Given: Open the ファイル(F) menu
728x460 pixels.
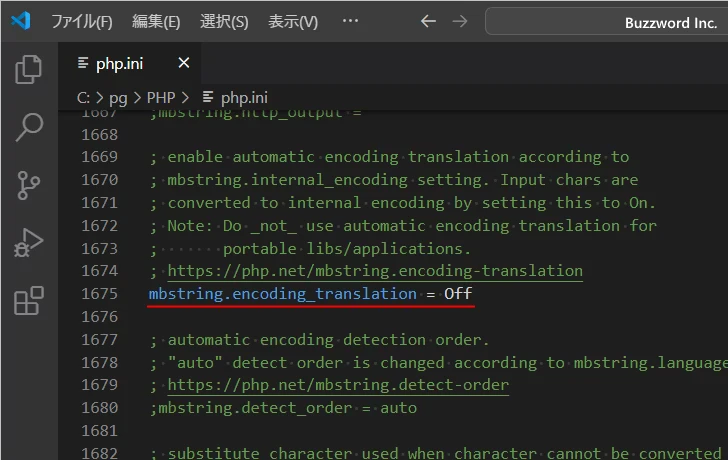Looking at the screenshot, I should 82,21.
